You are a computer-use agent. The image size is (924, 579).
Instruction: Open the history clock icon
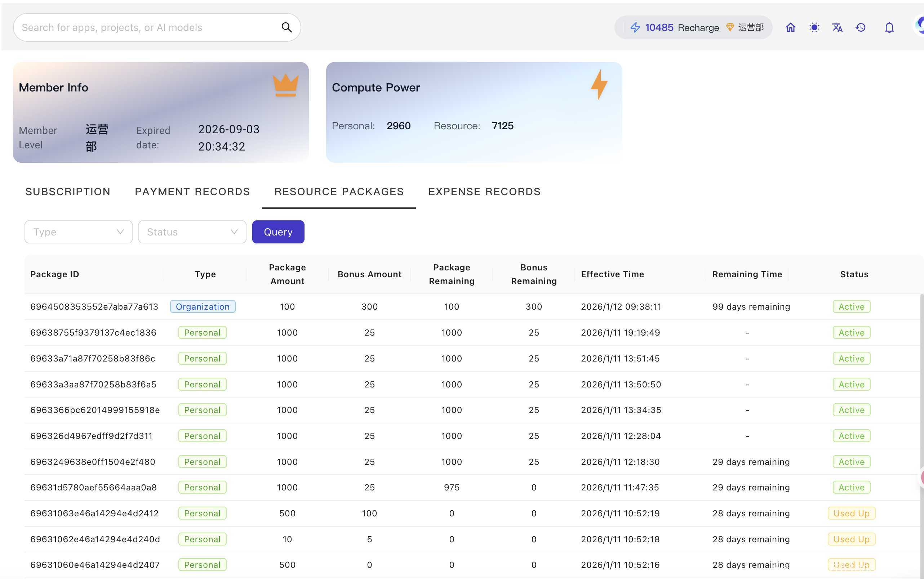(861, 28)
